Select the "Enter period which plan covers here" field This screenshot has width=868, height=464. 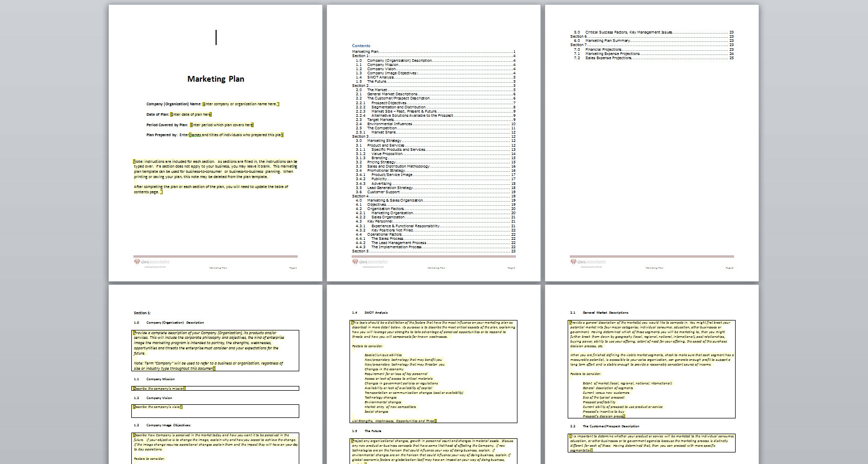pyautogui.click(x=222, y=125)
